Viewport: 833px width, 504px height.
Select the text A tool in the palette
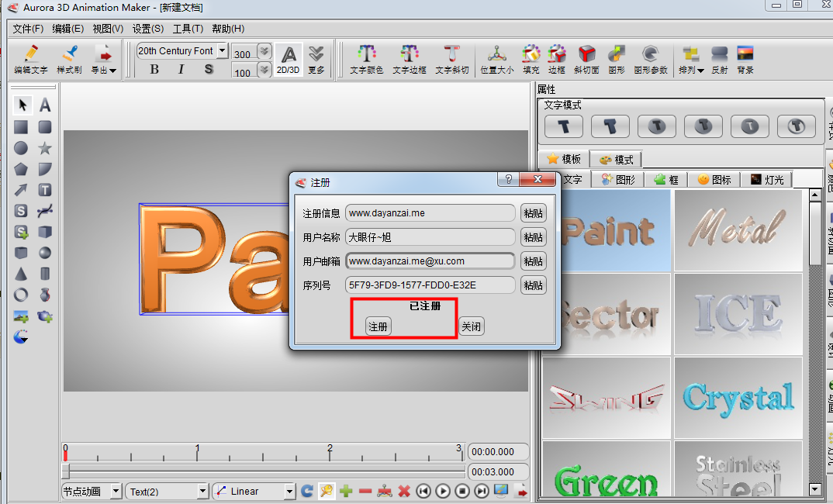[45, 105]
